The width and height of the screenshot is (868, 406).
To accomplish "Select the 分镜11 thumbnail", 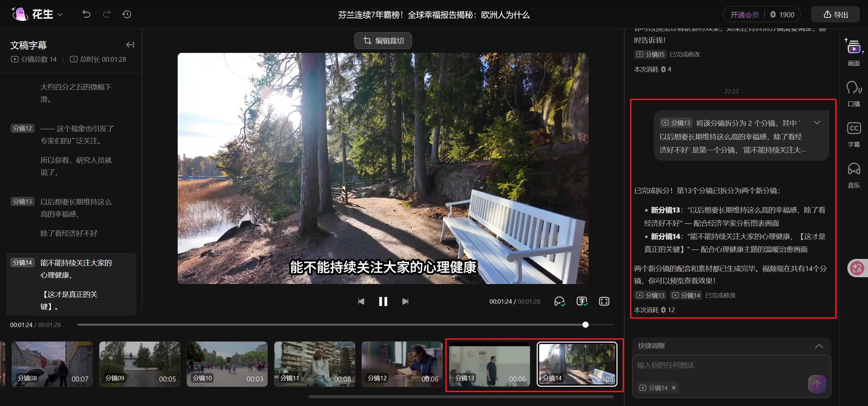I will click(x=315, y=364).
